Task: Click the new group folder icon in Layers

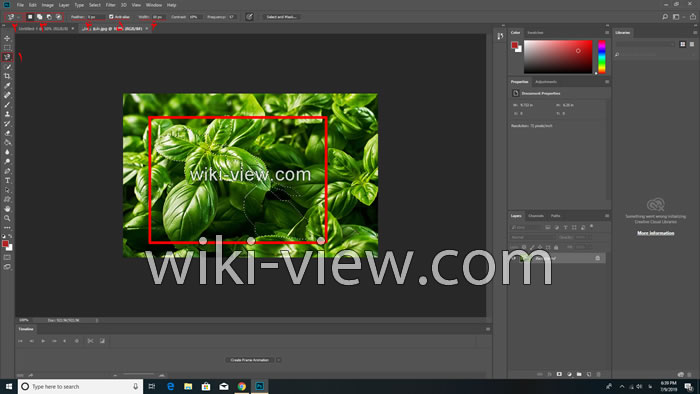Action: point(579,374)
